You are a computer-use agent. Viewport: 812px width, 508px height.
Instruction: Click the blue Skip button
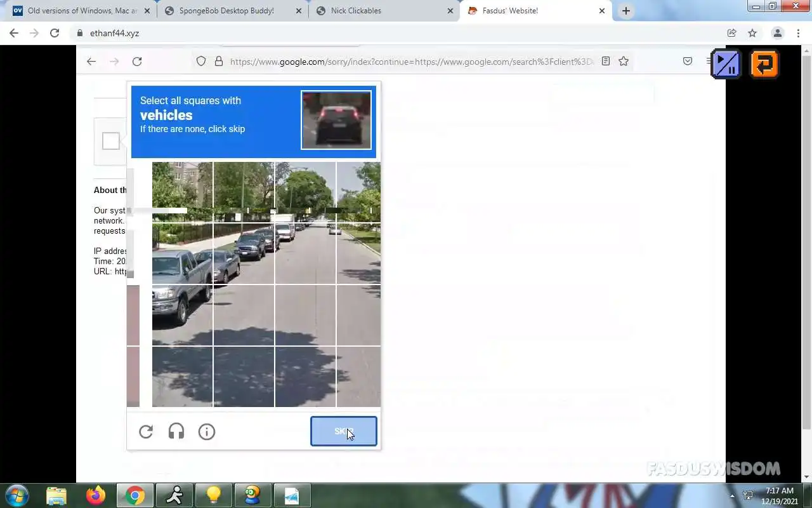(343, 431)
